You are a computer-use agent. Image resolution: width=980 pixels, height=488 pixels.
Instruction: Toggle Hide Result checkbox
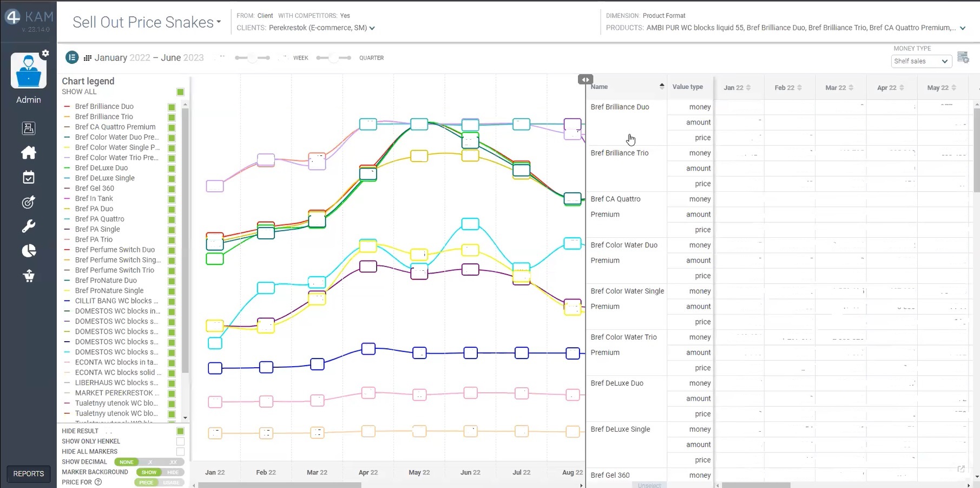pyautogui.click(x=180, y=431)
